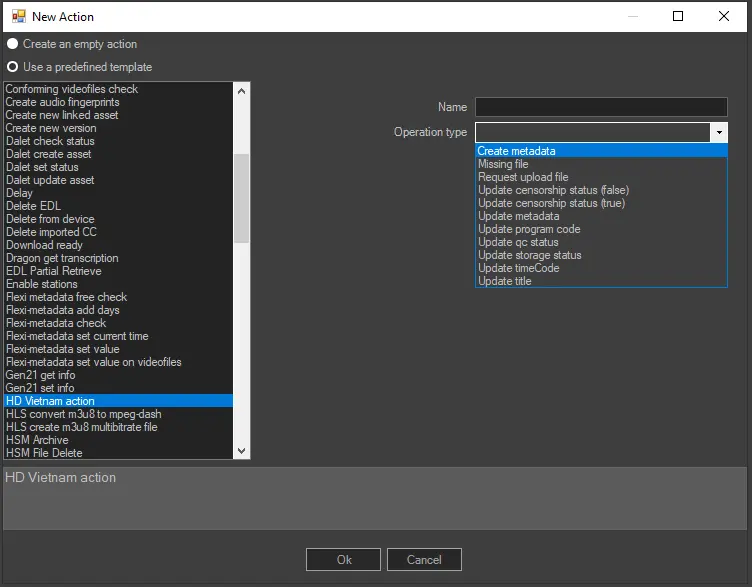Select HSM Archive in template list
This screenshot has height=587, width=752.
click(38, 440)
